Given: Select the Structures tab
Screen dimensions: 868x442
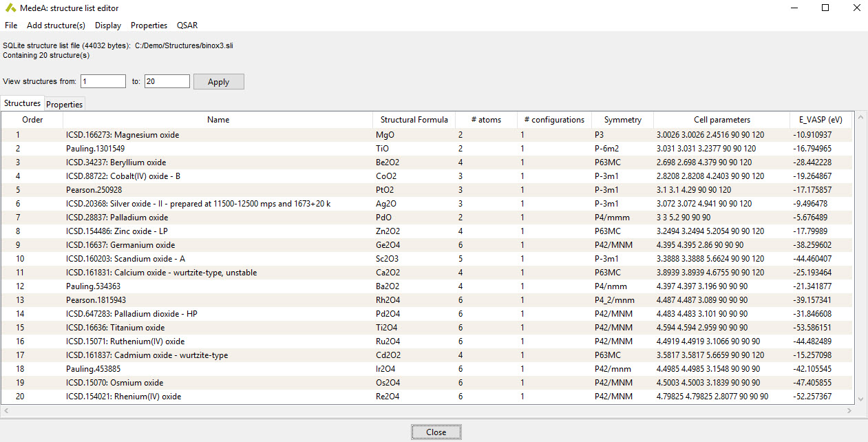Looking at the screenshot, I should [23, 103].
